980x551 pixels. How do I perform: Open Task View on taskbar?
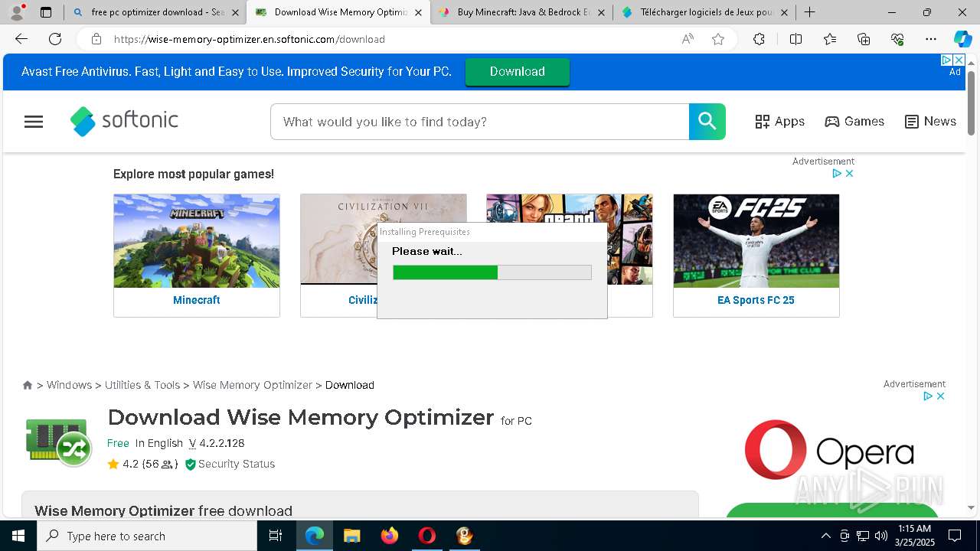(x=276, y=536)
